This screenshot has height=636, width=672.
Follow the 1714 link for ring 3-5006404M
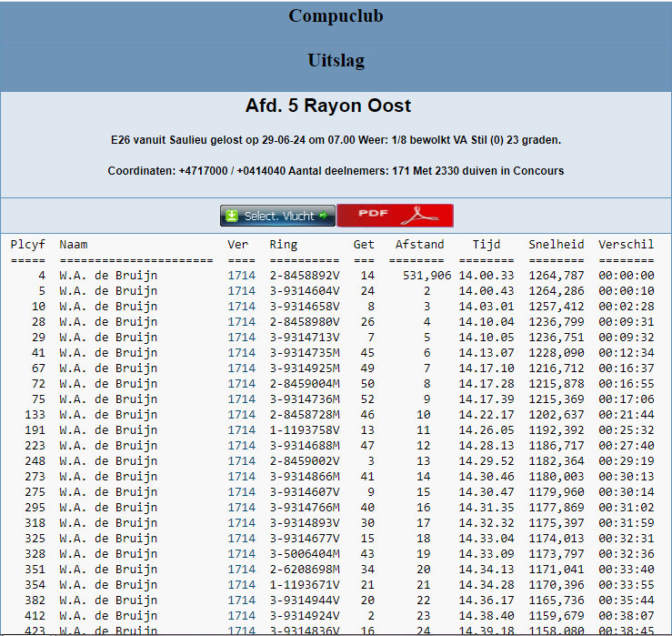point(241,553)
